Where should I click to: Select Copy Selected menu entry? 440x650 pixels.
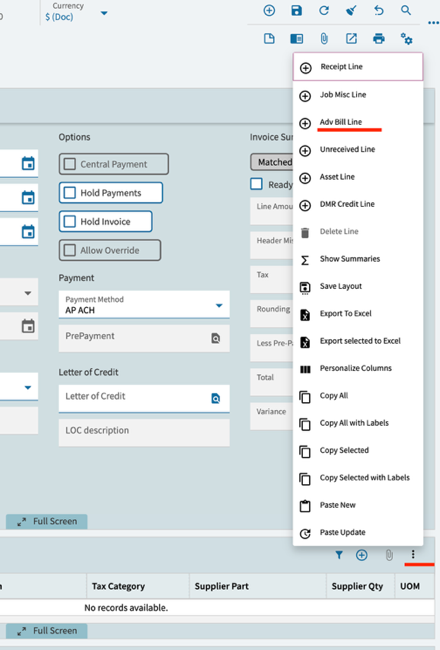click(x=358, y=451)
